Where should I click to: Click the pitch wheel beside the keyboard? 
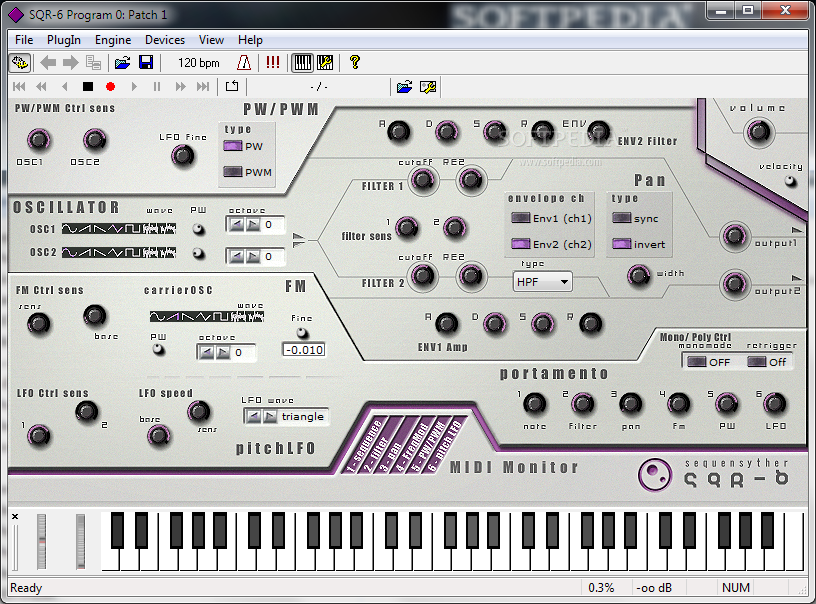click(x=41, y=541)
